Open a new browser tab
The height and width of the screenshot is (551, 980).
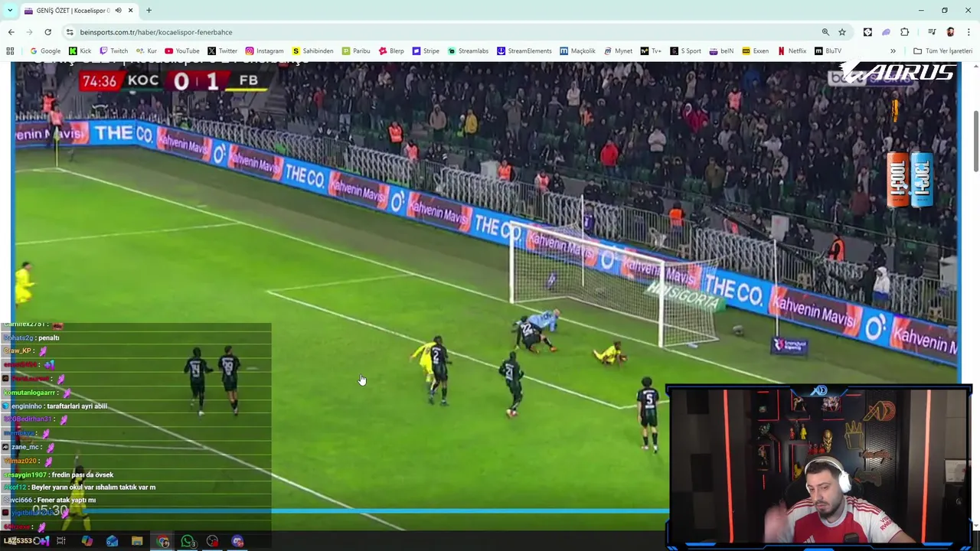pyautogui.click(x=149, y=11)
